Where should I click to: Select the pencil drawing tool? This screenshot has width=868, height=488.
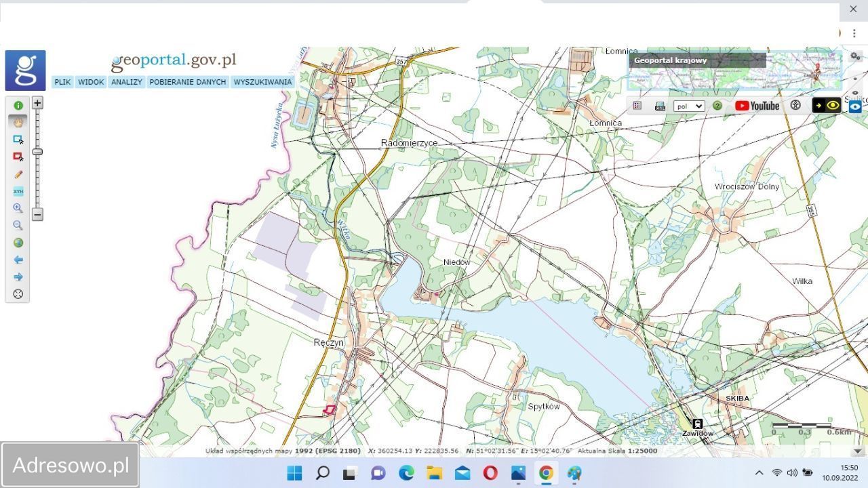pos(18,174)
